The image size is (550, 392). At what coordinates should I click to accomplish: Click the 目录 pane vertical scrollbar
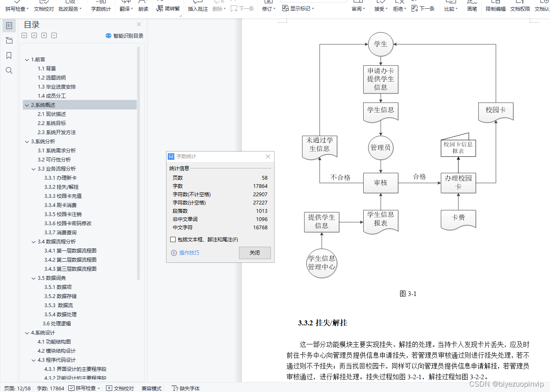tap(138, 164)
